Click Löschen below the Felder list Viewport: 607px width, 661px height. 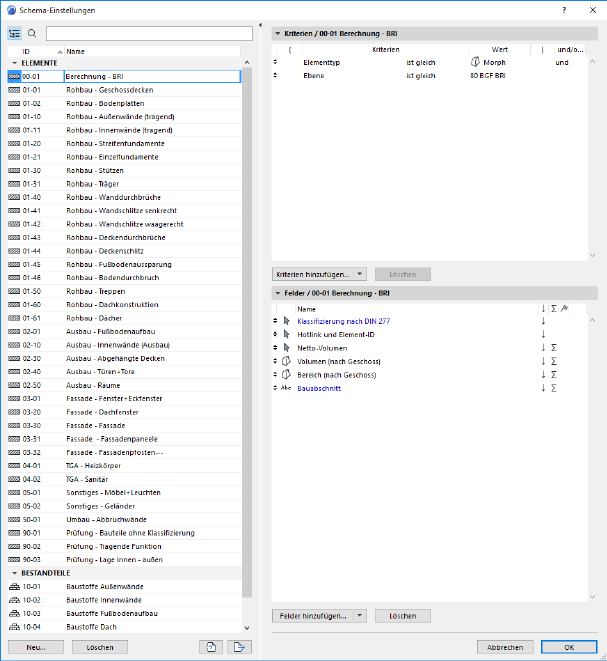click(x=403, y=616)
